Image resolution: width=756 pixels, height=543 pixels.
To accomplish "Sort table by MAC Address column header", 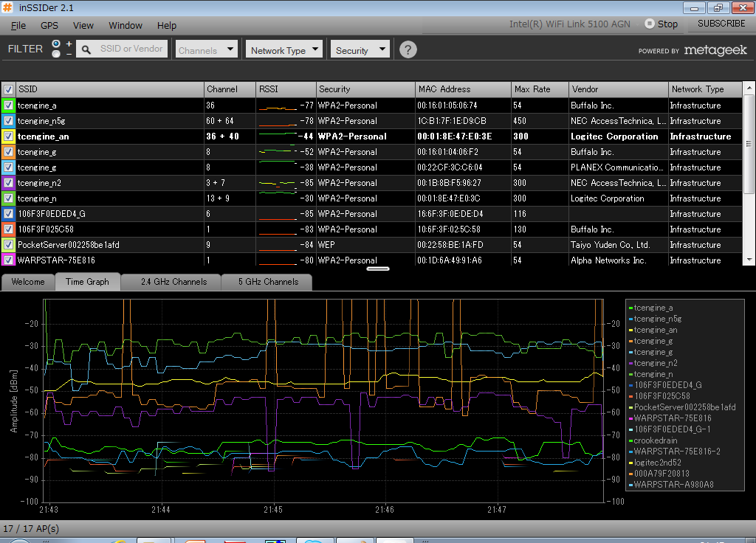I will tap(463, 89).
